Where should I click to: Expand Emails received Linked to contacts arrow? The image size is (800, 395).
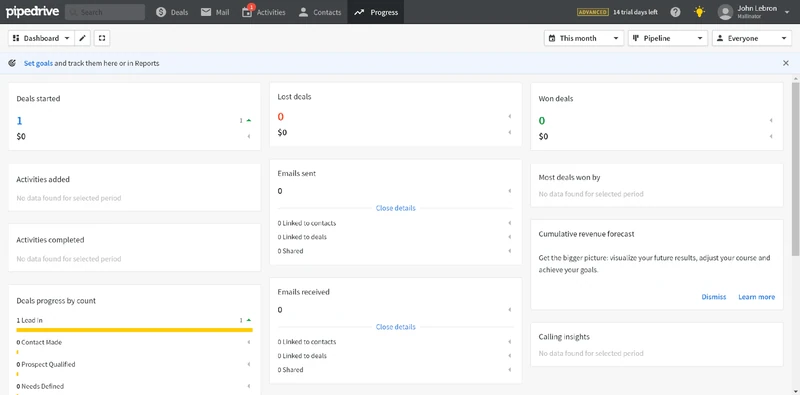510,342
